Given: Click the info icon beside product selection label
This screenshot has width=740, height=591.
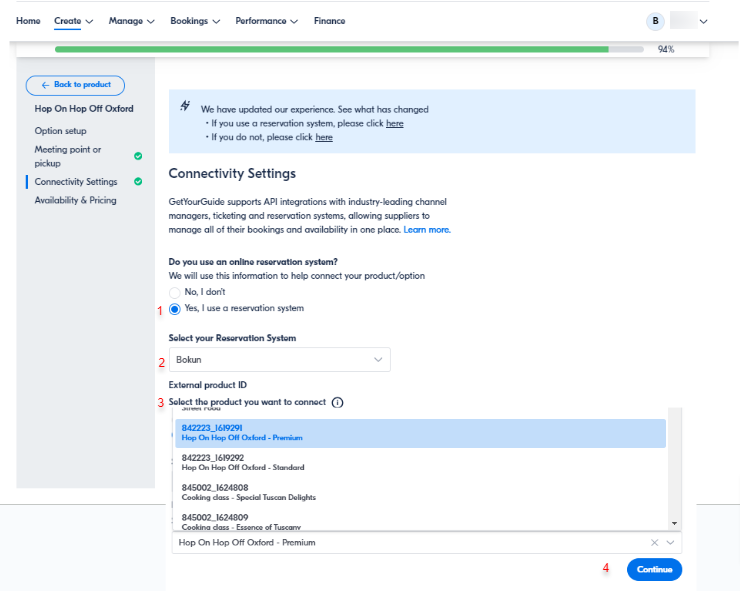Looking at the screenshot, I should (337, 403).
